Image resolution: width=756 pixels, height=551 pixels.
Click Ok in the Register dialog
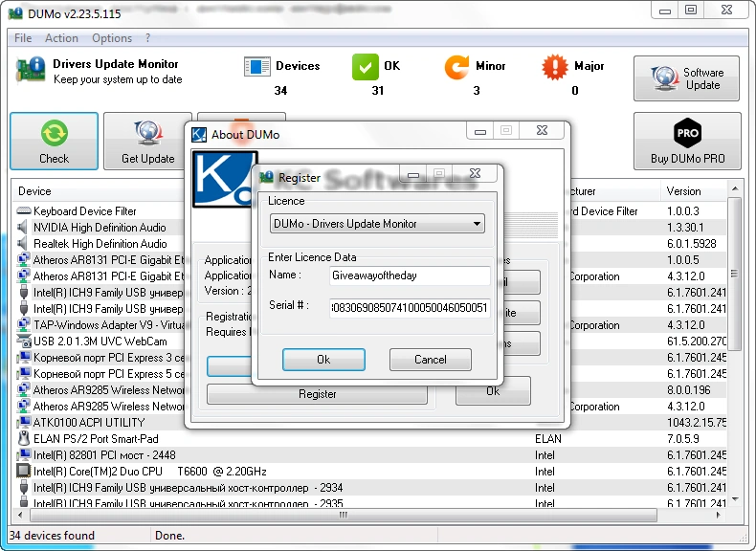pyautogui.click(x=323, y=360)
